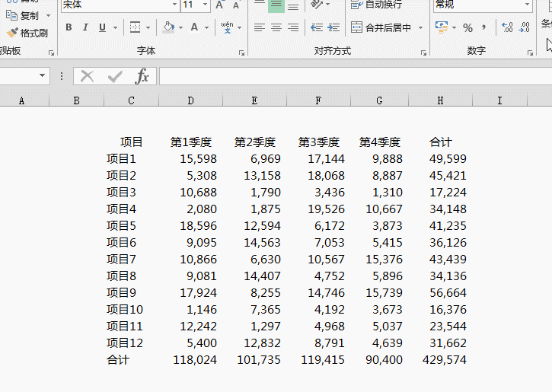Click the align left icon
This screenshot has width=552, height=392.
(260, 27)
